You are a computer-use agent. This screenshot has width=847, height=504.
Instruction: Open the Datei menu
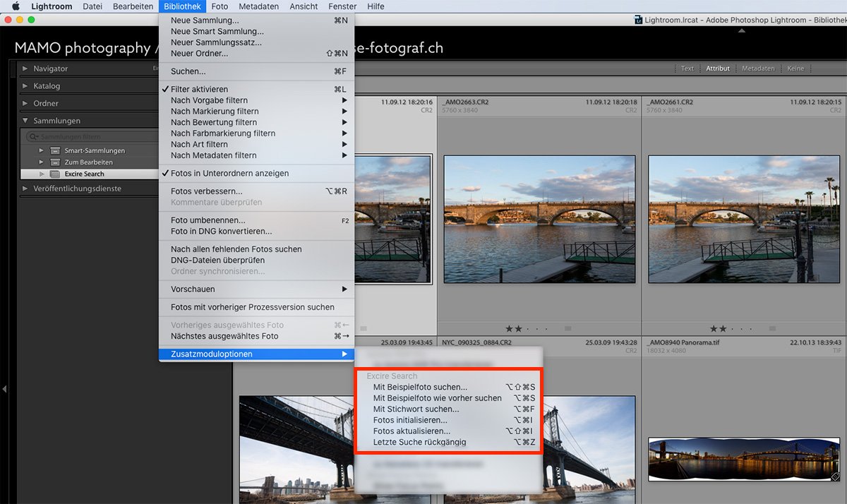(92, 6)
